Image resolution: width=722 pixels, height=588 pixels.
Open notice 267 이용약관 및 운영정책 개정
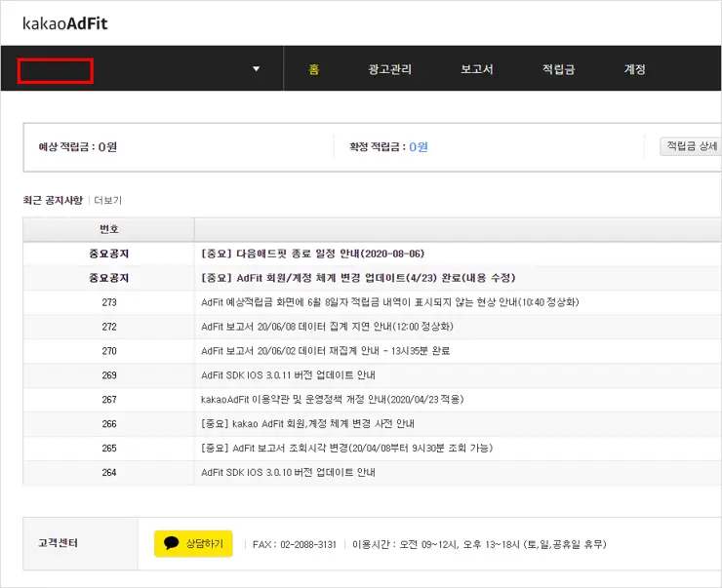(333, 400)
